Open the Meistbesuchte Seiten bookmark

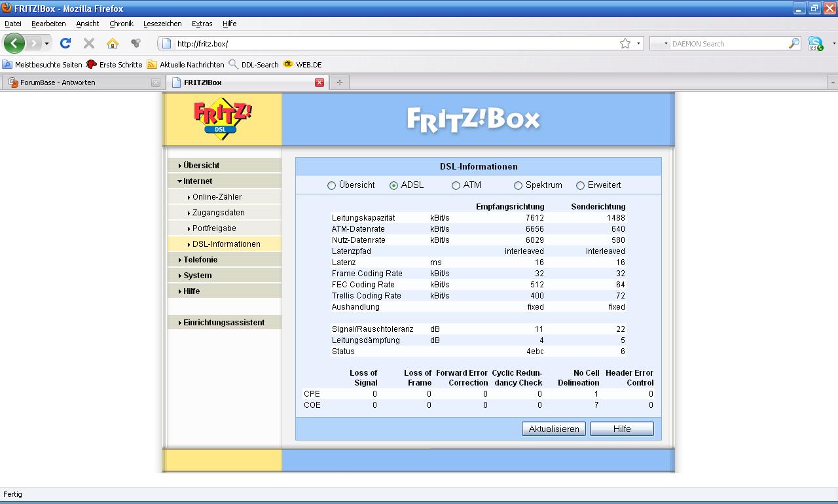coord(43,65)
